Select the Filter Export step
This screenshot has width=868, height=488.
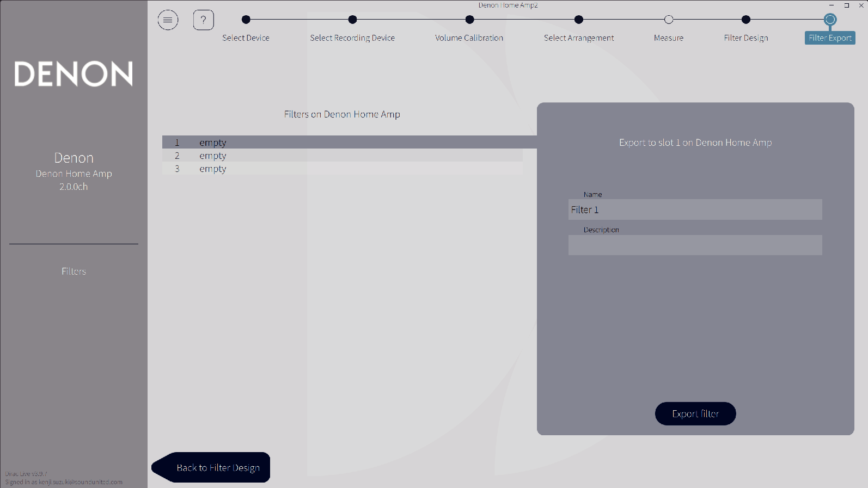(830, 38)
